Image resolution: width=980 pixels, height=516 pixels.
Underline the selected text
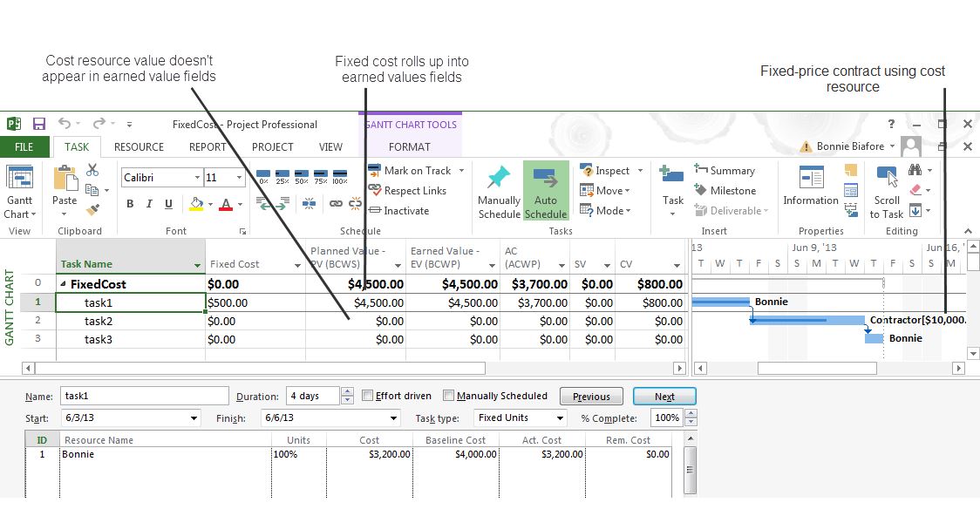168,204
